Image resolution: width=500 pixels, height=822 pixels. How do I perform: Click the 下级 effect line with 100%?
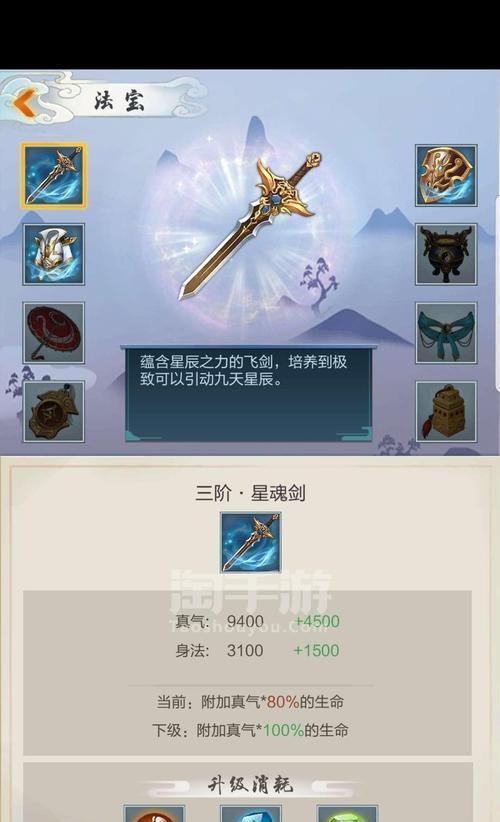point(250,730)
